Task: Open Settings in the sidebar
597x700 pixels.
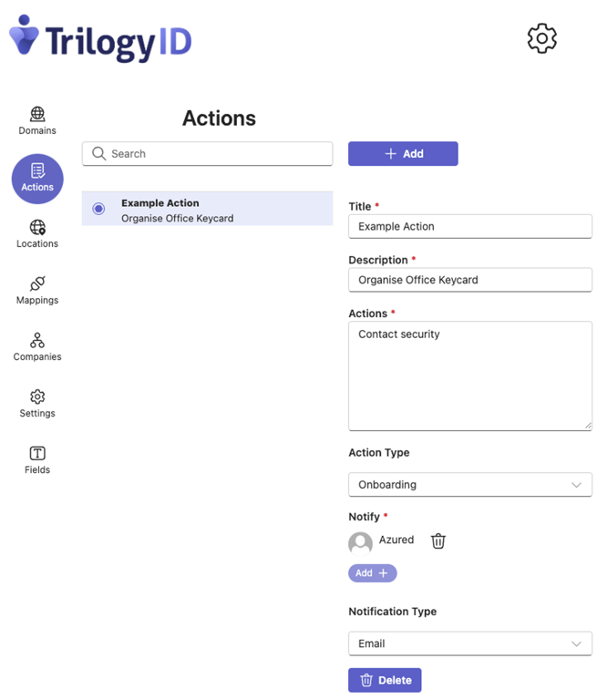Action: click(37, 404)
